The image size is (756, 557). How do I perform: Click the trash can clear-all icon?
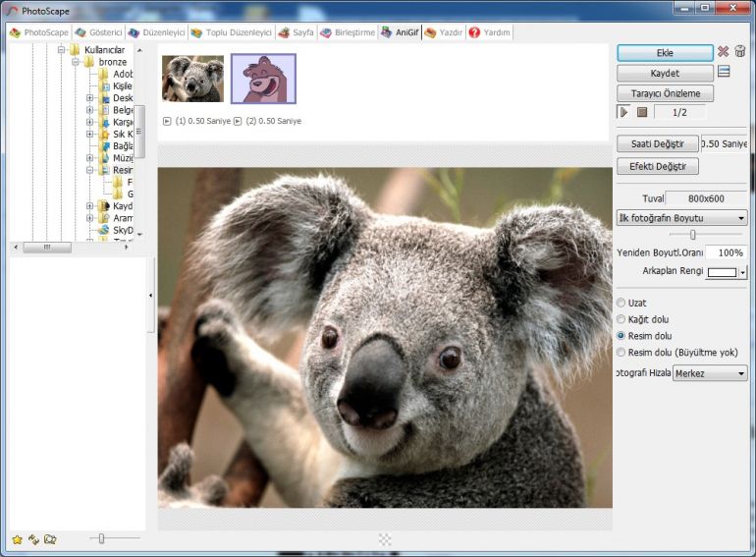[740, 51]
